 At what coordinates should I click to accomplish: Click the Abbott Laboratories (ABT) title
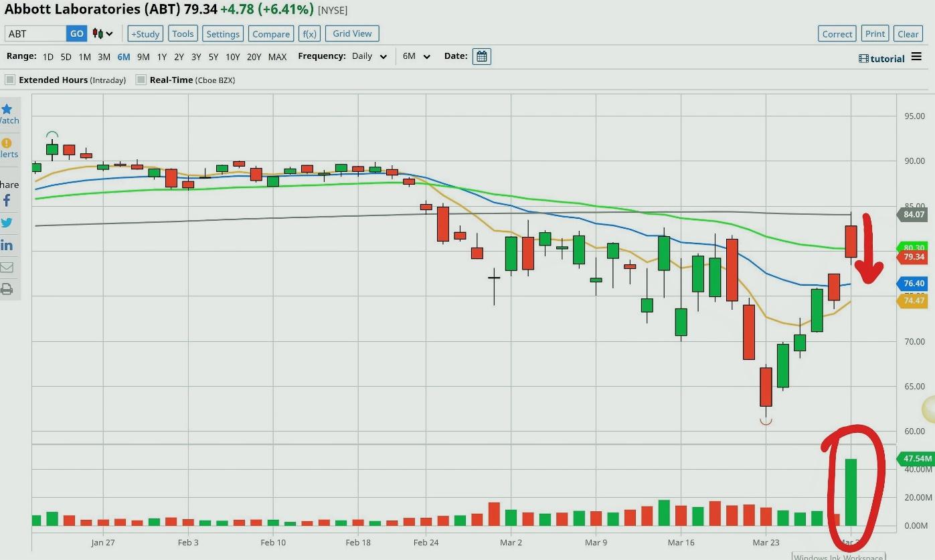coord(92,10)
